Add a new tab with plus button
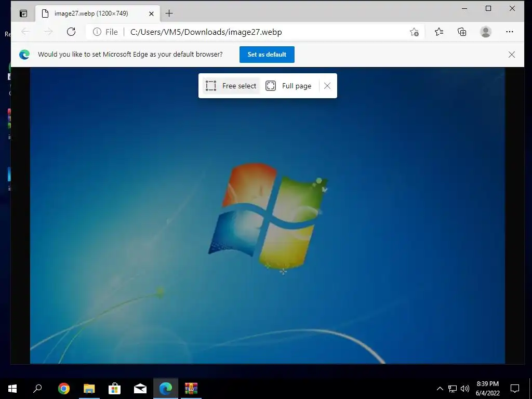Screen dimensions: 532x399 pos(169,14)
